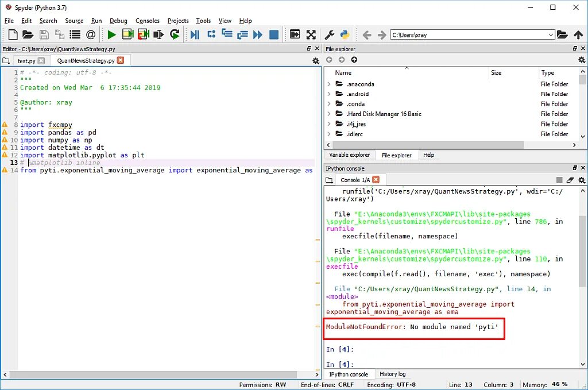
Task: Open PYTHONPATH manager Python icon
Action: coord(345,35)
